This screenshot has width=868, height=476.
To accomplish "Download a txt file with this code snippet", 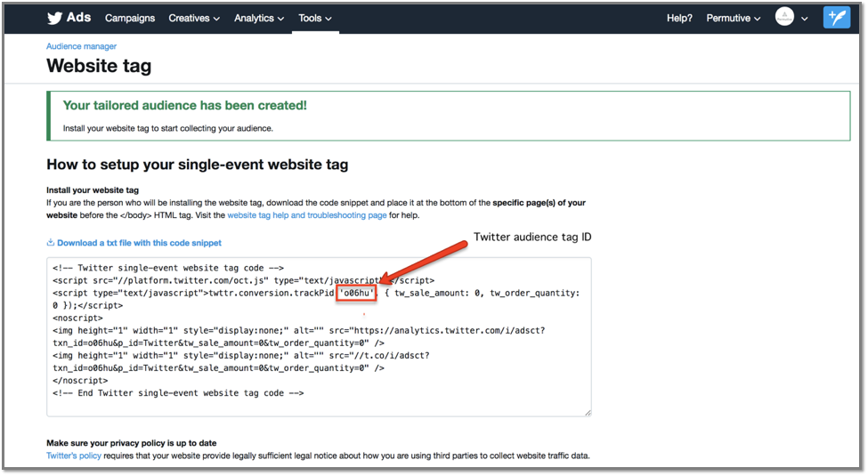I will (139, 243).
